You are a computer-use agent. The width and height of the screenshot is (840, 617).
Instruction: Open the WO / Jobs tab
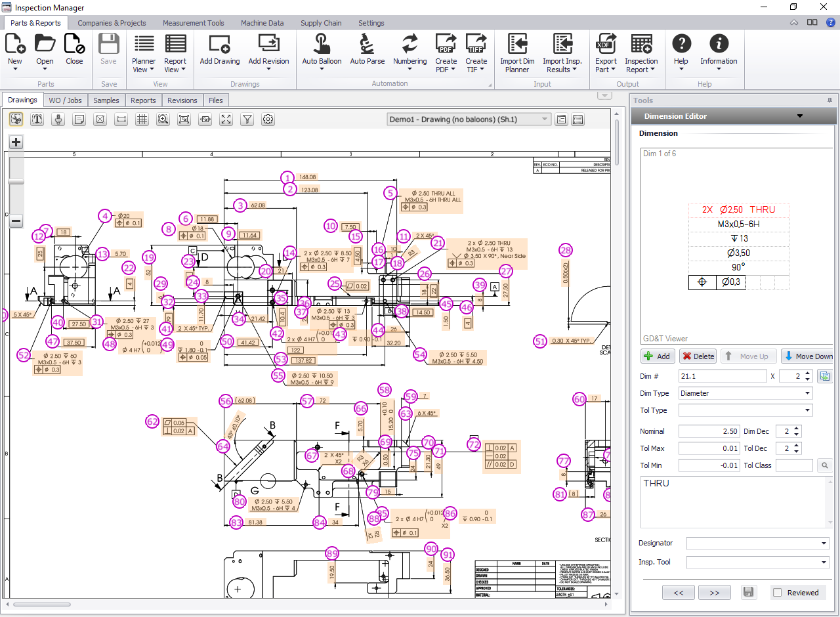65,100
